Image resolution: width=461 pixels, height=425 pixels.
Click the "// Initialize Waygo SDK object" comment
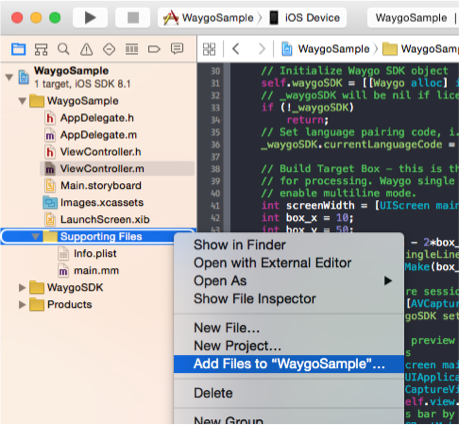[x=355, y=71]
